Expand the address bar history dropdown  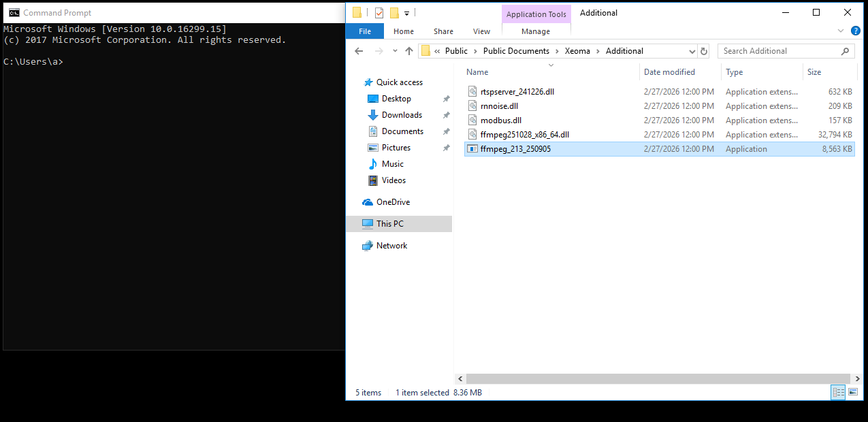pyautogui.click(x=692, y=50)
